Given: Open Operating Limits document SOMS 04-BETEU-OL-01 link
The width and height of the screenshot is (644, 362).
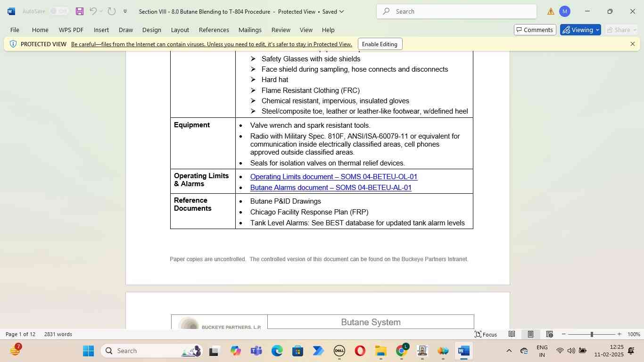Looking at the screenshot, I should tap(334, 177).
